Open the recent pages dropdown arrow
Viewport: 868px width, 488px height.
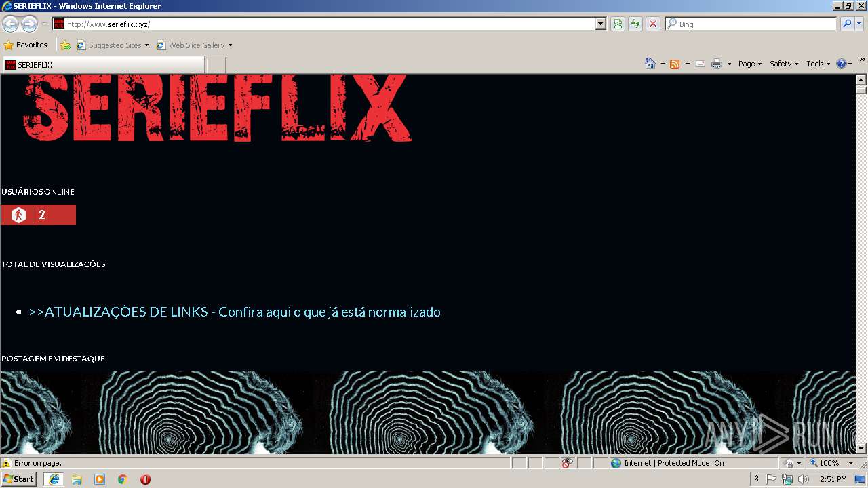[44, 24]
